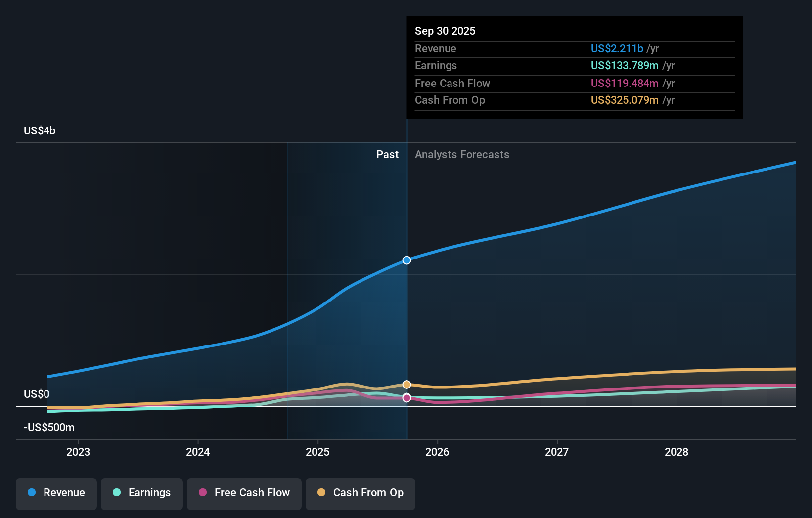Click the US$2.211b revenue value in tooltip
812x518 pixels.
click(617, 48)
